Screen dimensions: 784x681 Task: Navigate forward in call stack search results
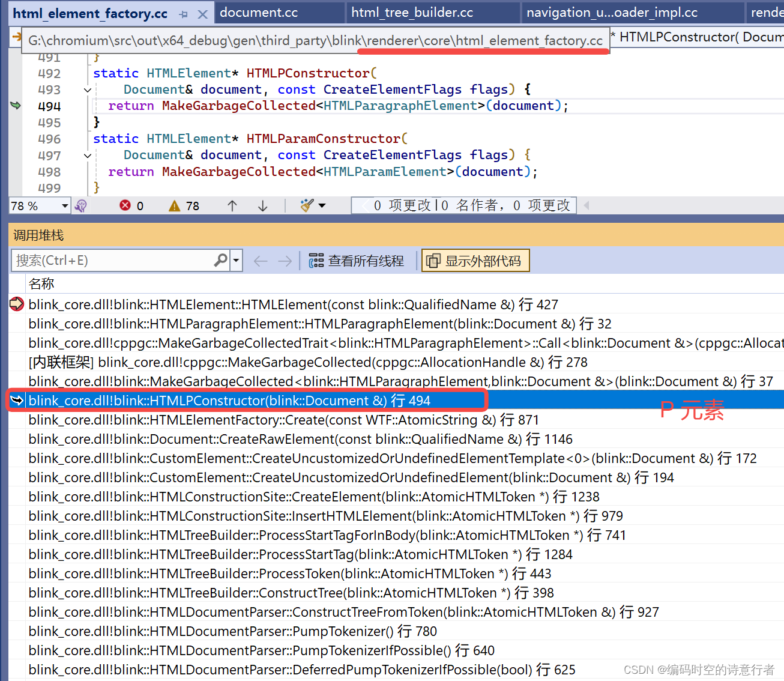click(x=285, y=261)
